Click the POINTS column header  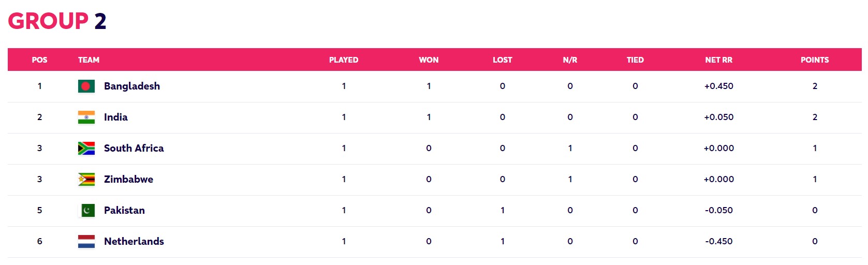pyautogui.click(x=814, y=60)
